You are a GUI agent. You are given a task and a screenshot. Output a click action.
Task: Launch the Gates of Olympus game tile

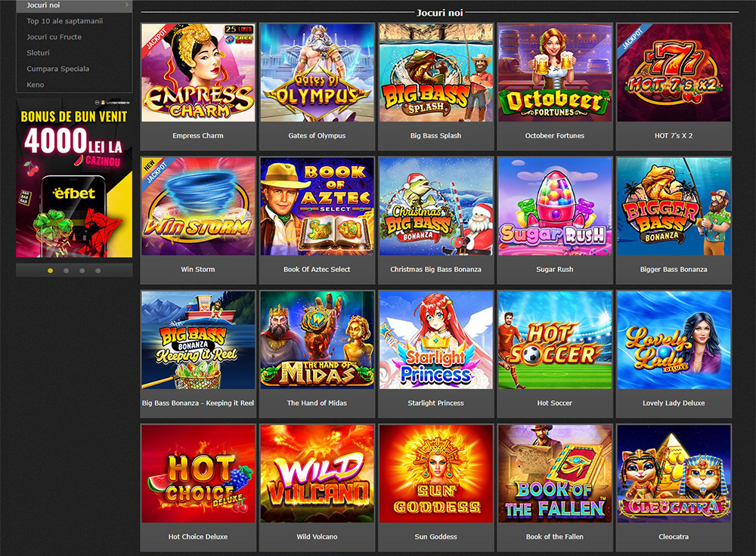(318, 73)
